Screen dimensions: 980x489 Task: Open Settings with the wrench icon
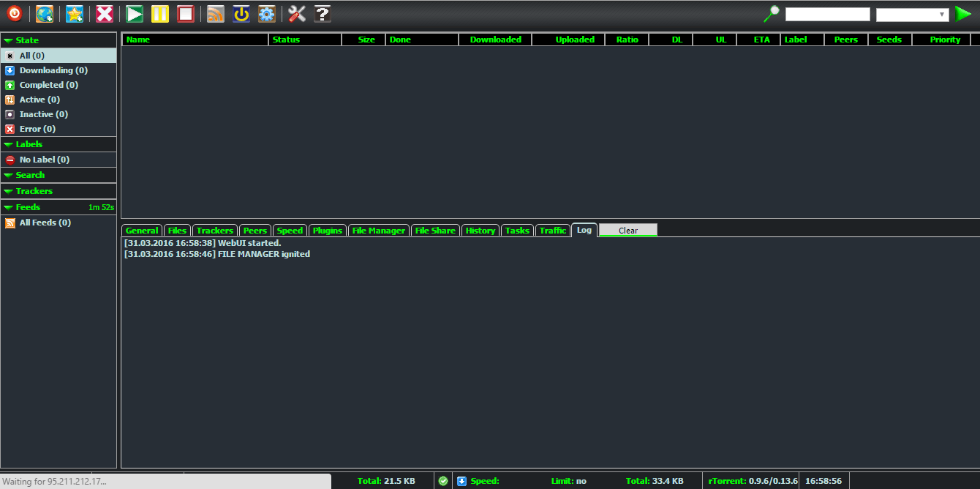[x=297, y=14]
